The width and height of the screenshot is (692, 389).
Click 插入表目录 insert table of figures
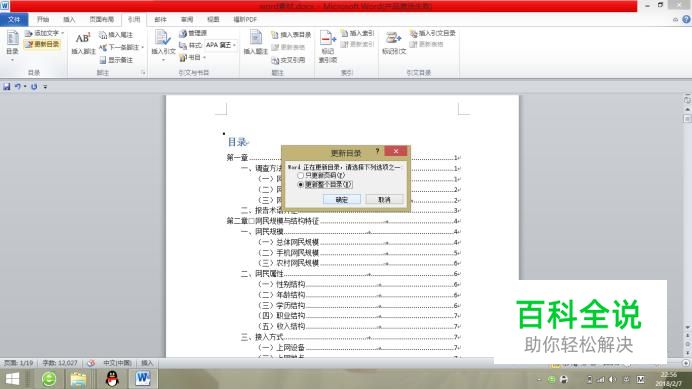(x=291, y=34)
